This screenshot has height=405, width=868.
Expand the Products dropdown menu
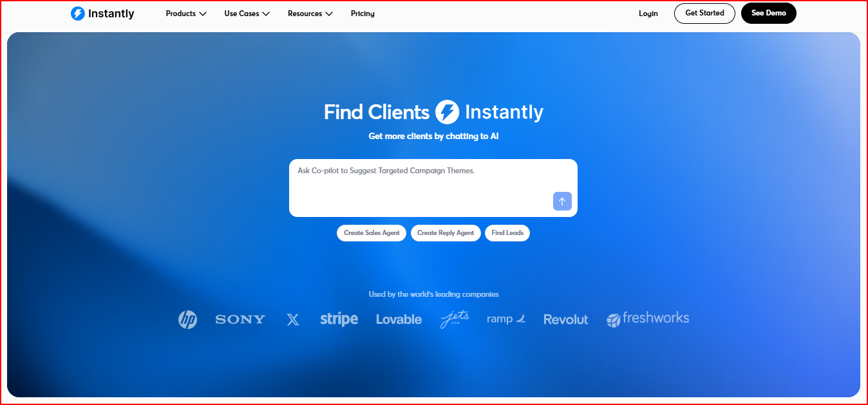(x=186, y=14)
